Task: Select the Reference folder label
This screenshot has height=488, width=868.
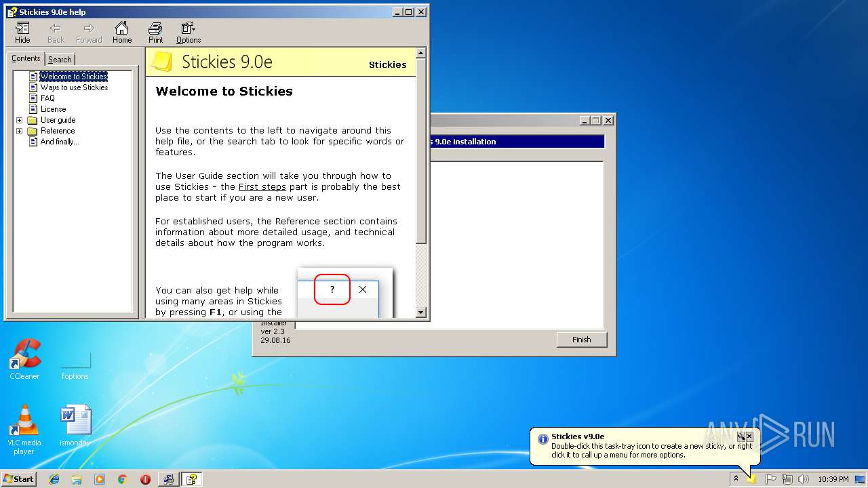Action: tap(58, 131)
